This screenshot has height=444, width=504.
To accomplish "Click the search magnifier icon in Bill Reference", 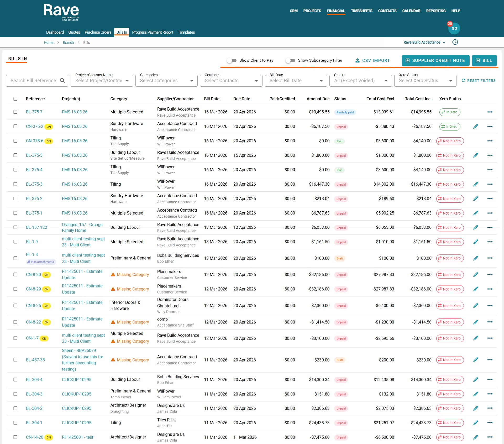I will 62,81.
